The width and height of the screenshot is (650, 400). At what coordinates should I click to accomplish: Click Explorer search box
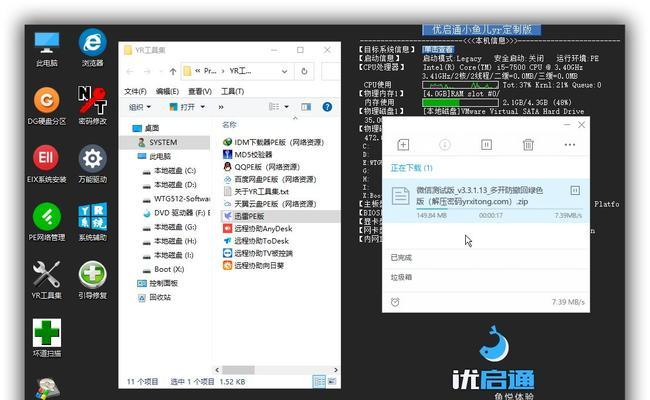pyautogui.click(x=331, y=71)
